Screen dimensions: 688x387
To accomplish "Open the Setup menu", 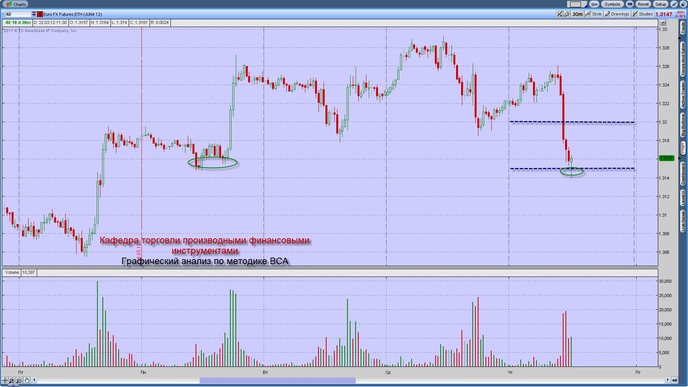I will tap(660, 4).
